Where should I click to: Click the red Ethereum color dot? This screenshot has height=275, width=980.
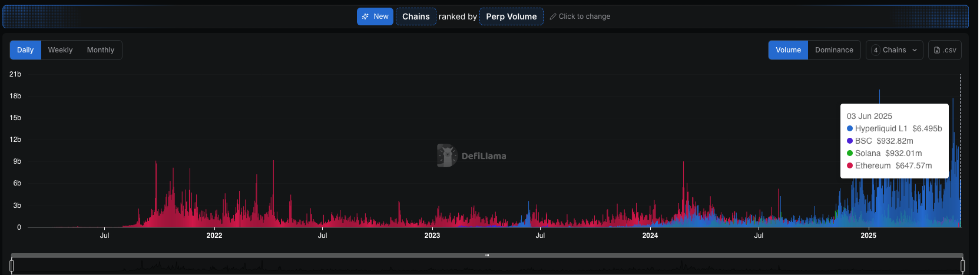coord(850,165)
